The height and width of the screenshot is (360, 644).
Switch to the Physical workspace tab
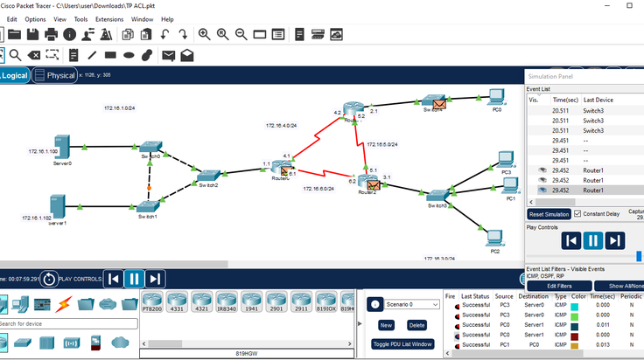pos(54,75)
